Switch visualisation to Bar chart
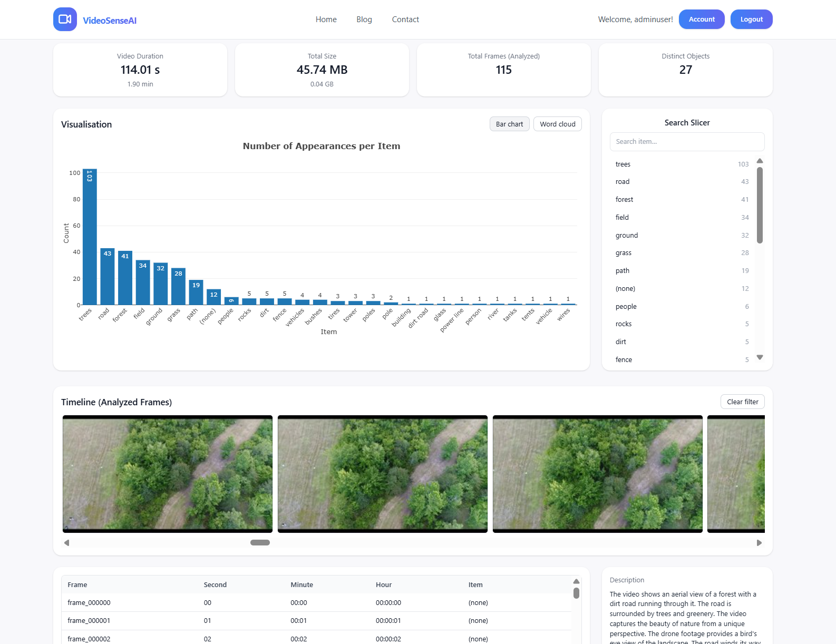This screenshot has width=836, height=644. tap(509, 124)
